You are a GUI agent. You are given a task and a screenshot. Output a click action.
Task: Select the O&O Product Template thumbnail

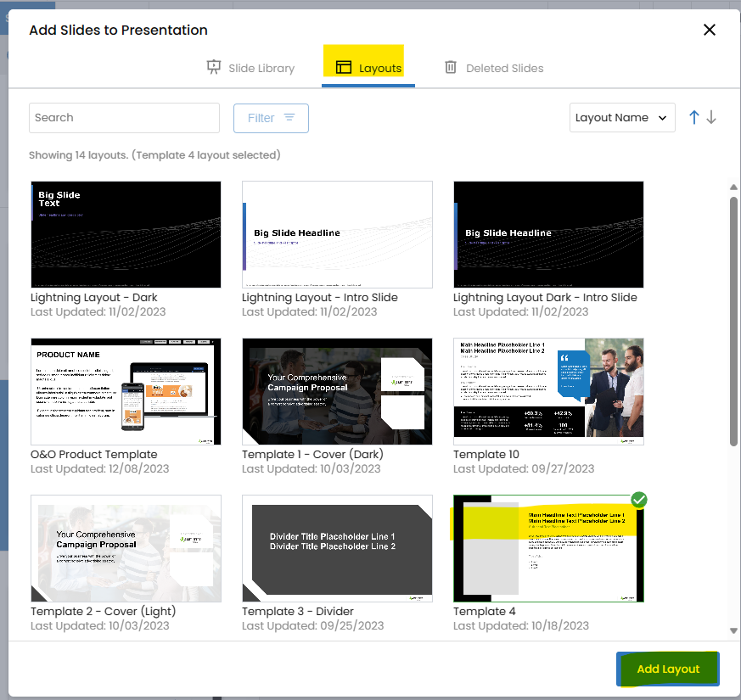126,391
